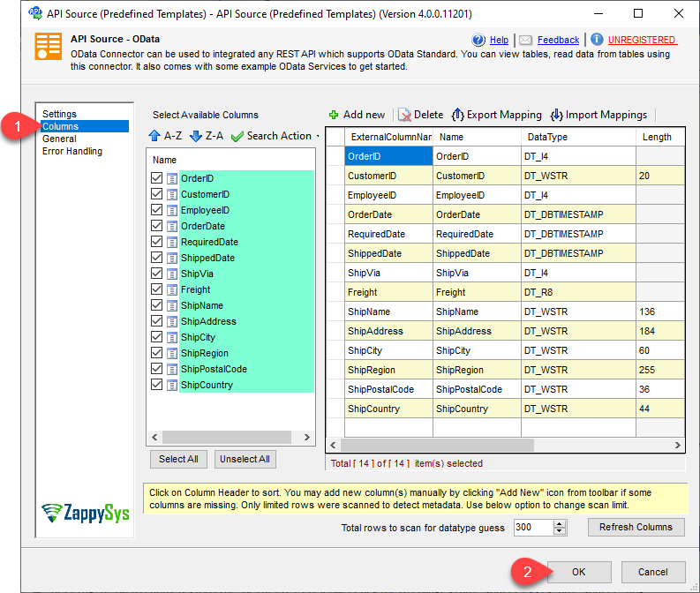Increase total rows to scan value
Screen dimensions: 700x593
(560, 524)
